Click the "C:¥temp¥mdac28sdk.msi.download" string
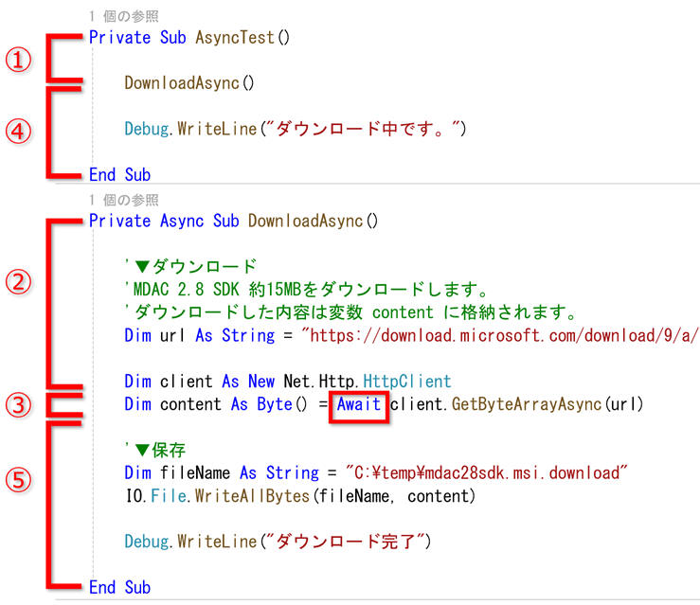700x605 pixels. (x=486, y=472)
